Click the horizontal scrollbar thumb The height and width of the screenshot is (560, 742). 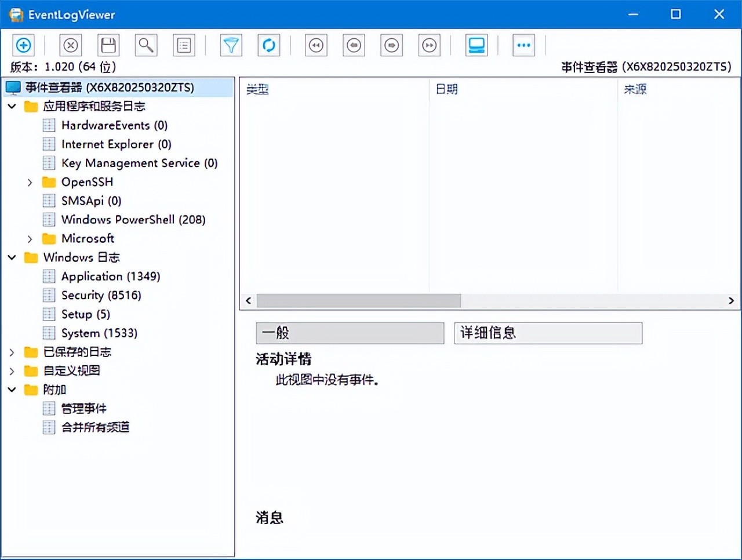coord(359,300)
